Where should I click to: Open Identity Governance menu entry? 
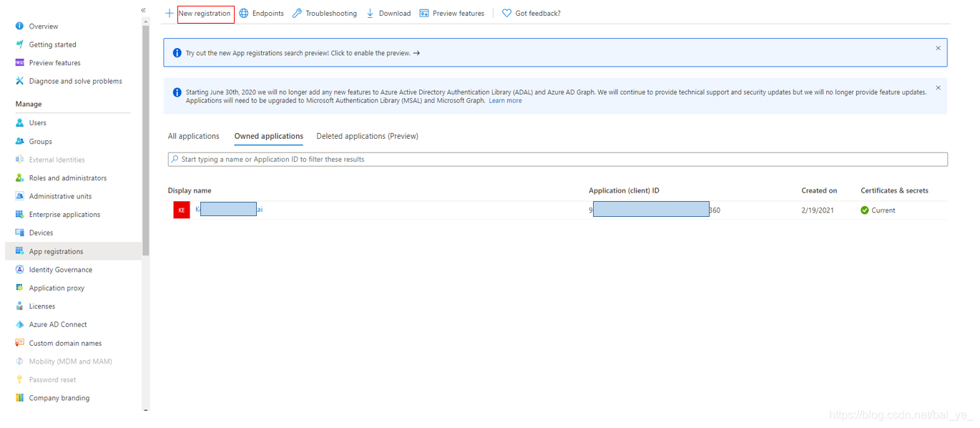[61, 270]
